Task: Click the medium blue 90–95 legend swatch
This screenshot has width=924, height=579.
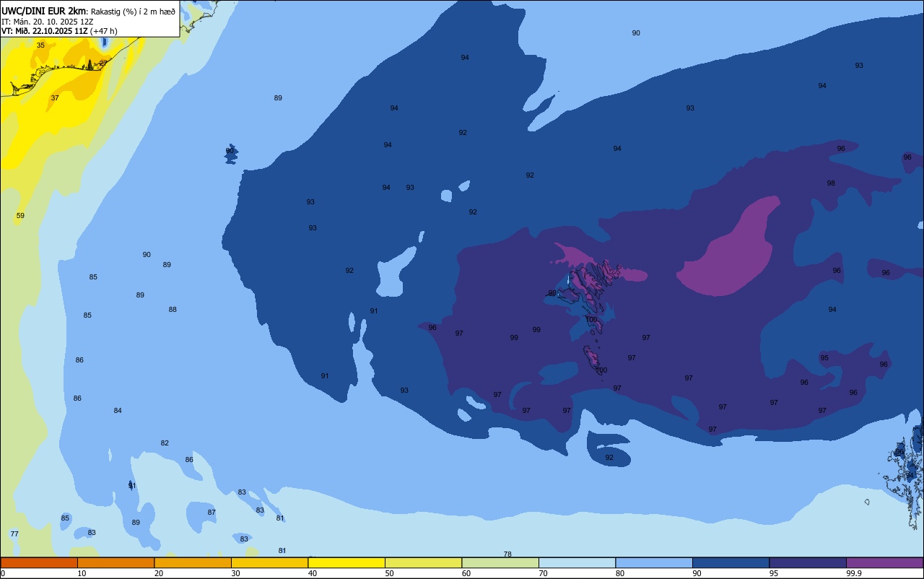Action: 731,562
